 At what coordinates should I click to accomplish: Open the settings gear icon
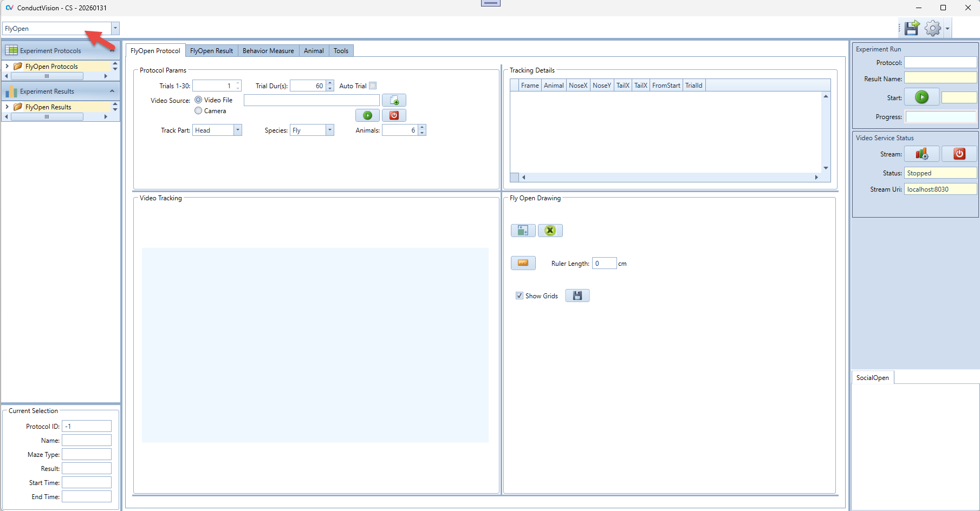point(932,28)
